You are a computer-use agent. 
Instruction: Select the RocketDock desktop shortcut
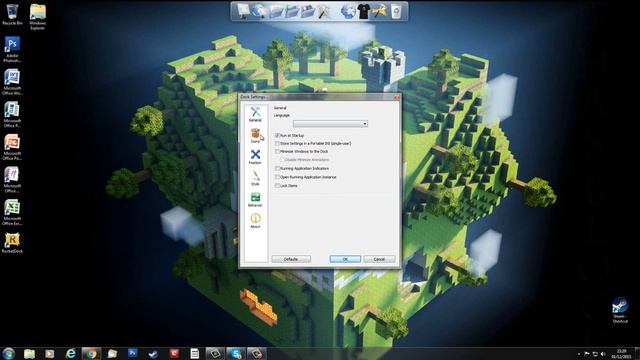point(12,243)
